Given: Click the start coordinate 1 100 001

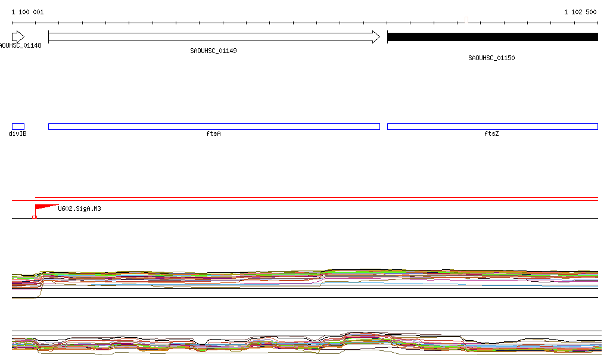Looking at the screenshot, I should tap(27, 12).
